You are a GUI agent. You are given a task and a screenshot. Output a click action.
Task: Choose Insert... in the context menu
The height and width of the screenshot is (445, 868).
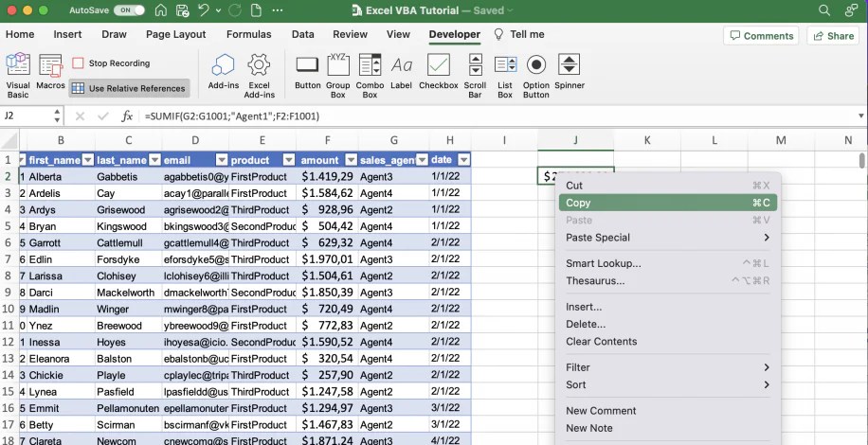(668, 307)
